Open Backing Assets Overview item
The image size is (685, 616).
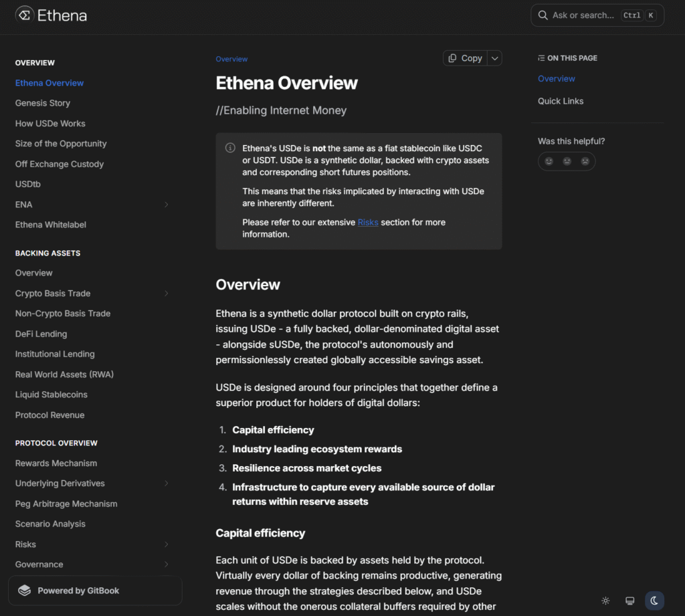point(33,273)
